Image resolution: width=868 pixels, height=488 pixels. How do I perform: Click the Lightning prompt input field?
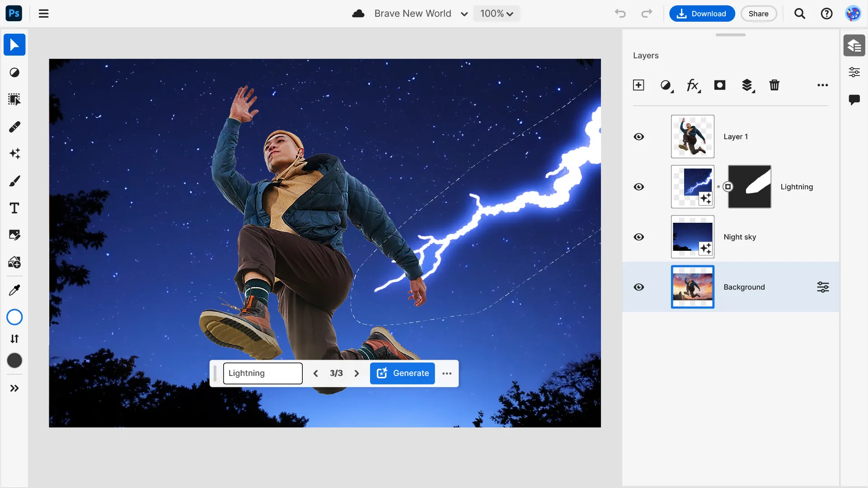[x=263, y=373]
